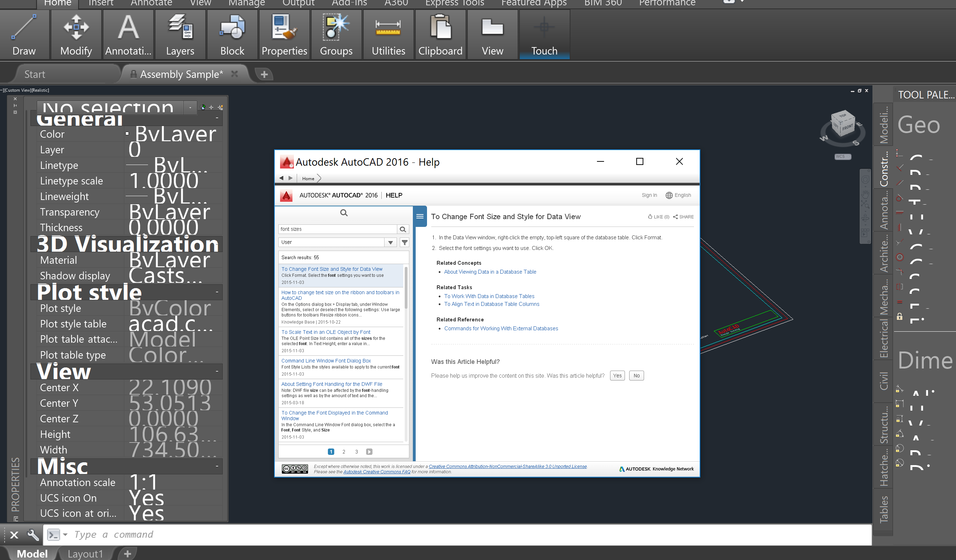This screenshot has height=560, width=956.
Task: Click Quick Select icon in Properties palette
Action: pos(220,107)
